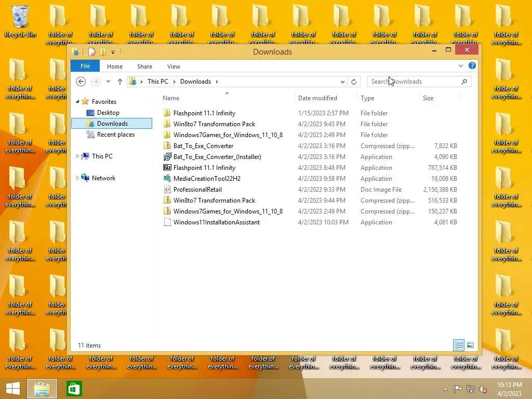Expand the Network tree node

[x=77, y=178]
